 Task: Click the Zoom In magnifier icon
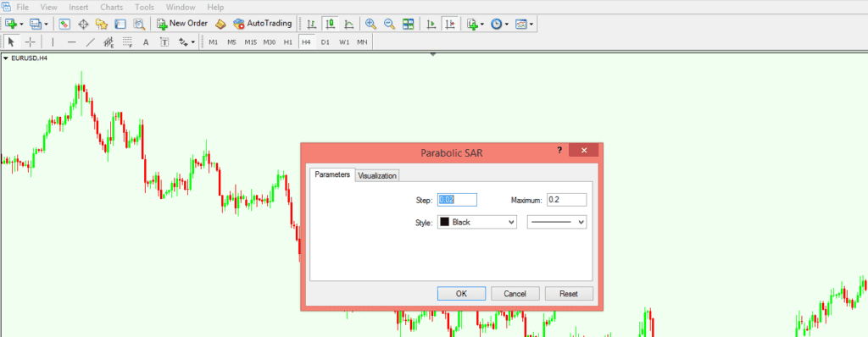point(371,24)
